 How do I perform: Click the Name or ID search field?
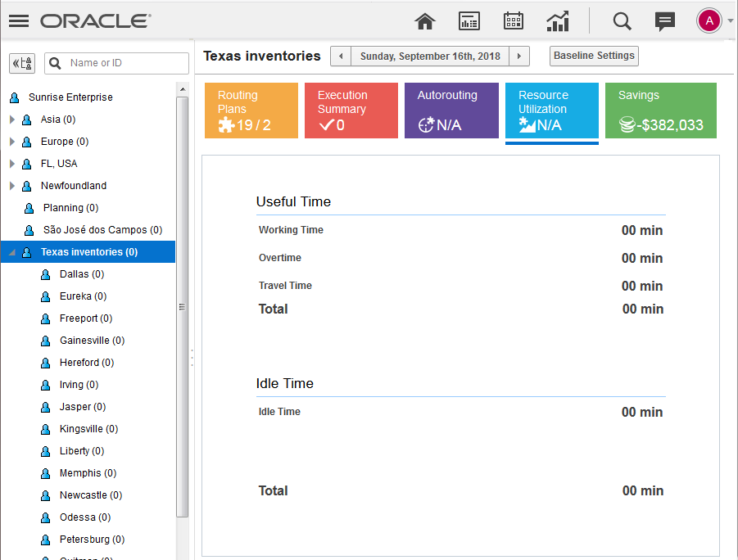[117, 63]
